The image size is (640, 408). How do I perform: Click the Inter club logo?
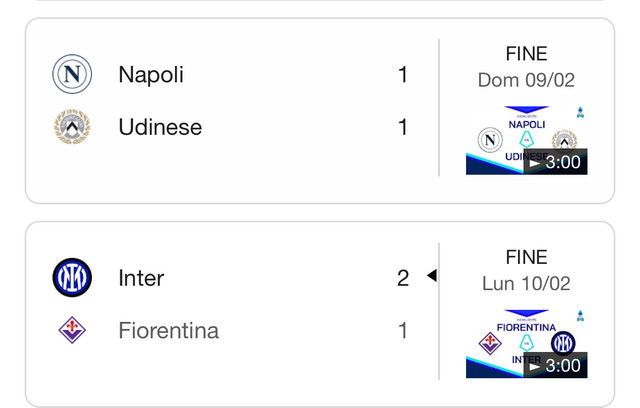point(72,277)
